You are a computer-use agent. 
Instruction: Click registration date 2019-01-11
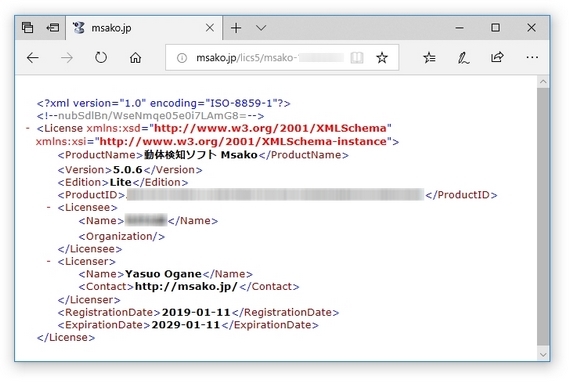[x=196, y=312]
